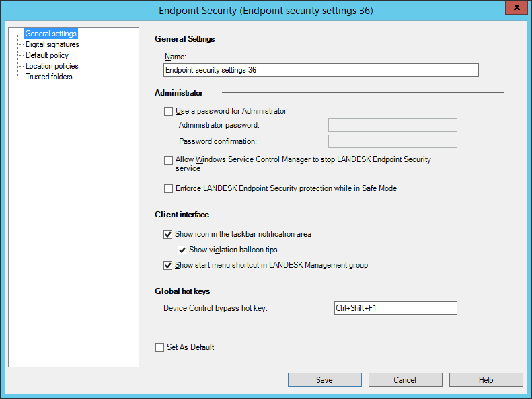Uncheck Show icon in taskbar notification area

(x=168, y=235)
